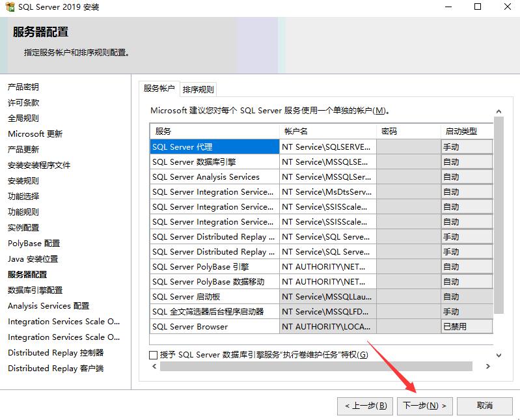Open the 排序规则 tab
Viewport: 520px width, 420px height.
pyautogui.click(x=198, y=89)
